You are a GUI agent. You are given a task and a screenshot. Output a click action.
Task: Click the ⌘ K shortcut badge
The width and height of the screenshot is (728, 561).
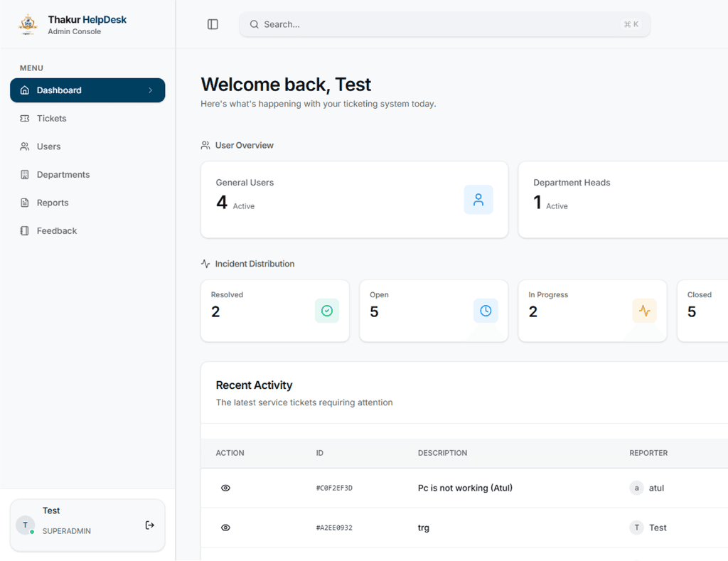(x=631, y=24)
